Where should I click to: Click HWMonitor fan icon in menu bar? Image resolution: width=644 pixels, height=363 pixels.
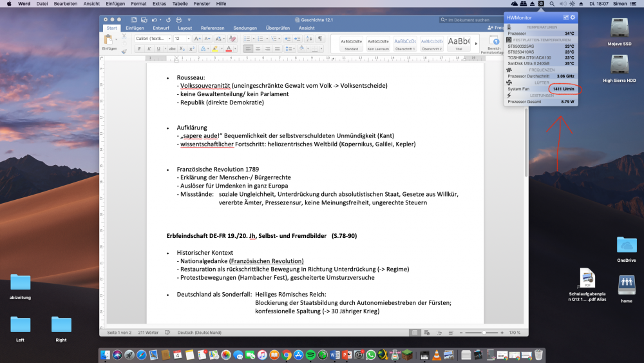(542, 3)
